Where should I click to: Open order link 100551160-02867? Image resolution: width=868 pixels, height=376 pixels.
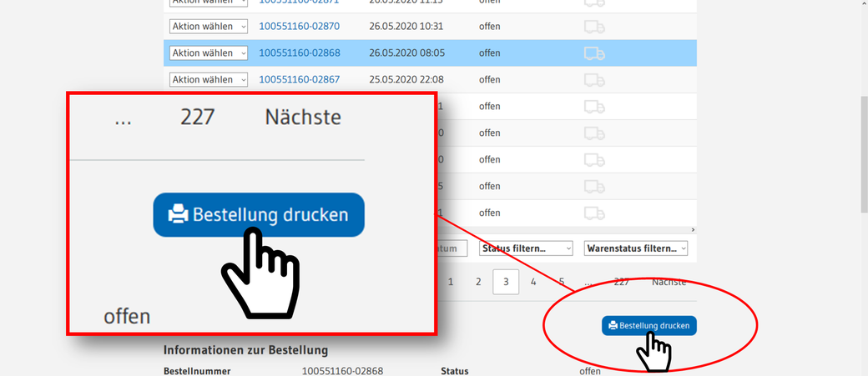click(300, 80)
